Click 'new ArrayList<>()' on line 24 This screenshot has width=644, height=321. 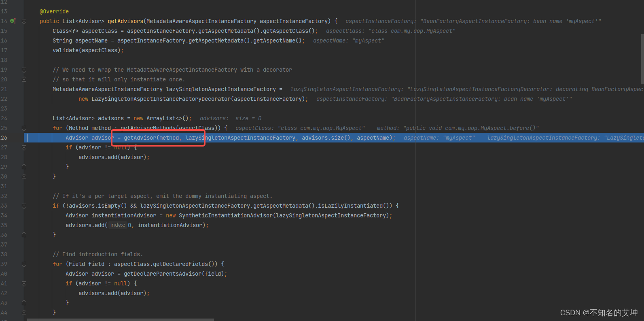[161, 118]
